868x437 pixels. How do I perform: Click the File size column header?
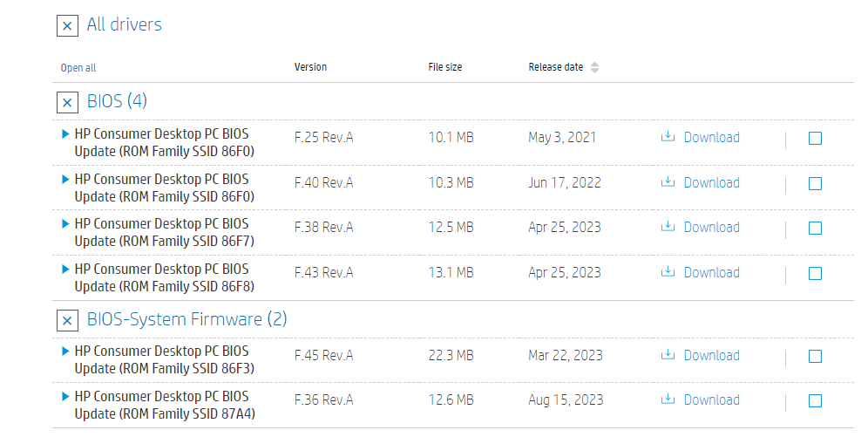[444, 67]
